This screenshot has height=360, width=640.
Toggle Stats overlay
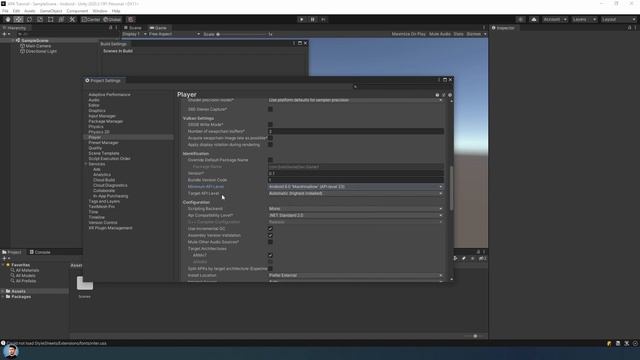pos(458,34)
